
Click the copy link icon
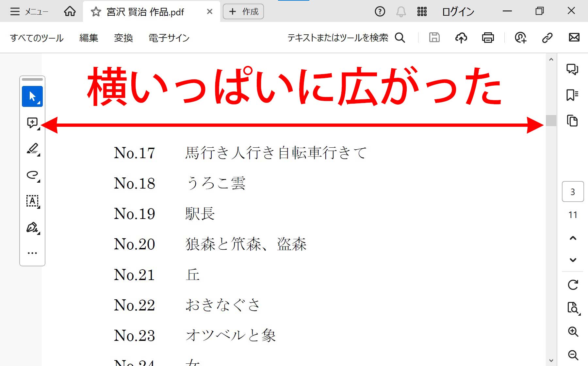coord(547,38)
